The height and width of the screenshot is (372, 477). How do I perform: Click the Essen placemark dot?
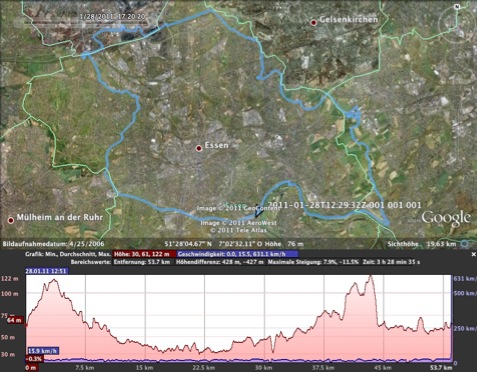coord(199,148)
